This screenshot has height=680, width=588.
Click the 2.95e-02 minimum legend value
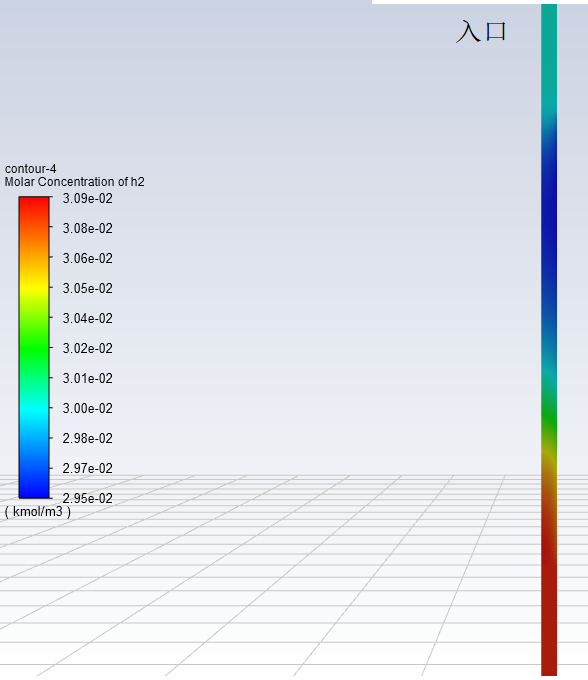tap(88, 498)
